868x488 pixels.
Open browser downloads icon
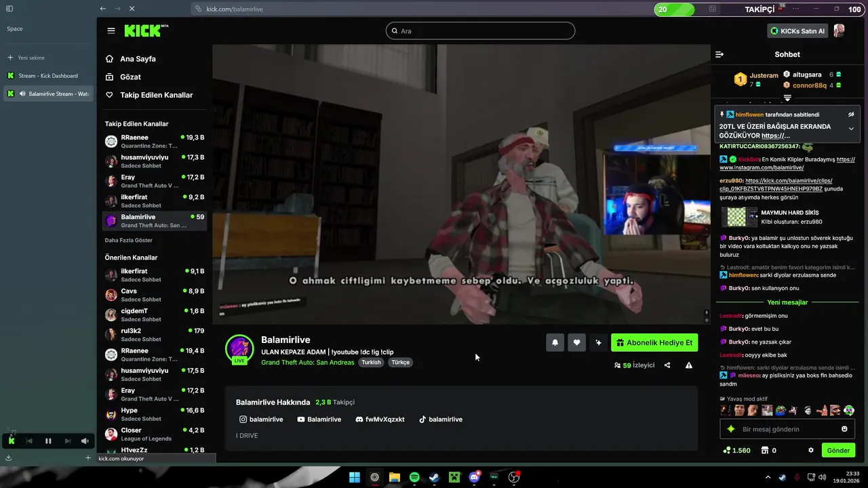[9, 458]
